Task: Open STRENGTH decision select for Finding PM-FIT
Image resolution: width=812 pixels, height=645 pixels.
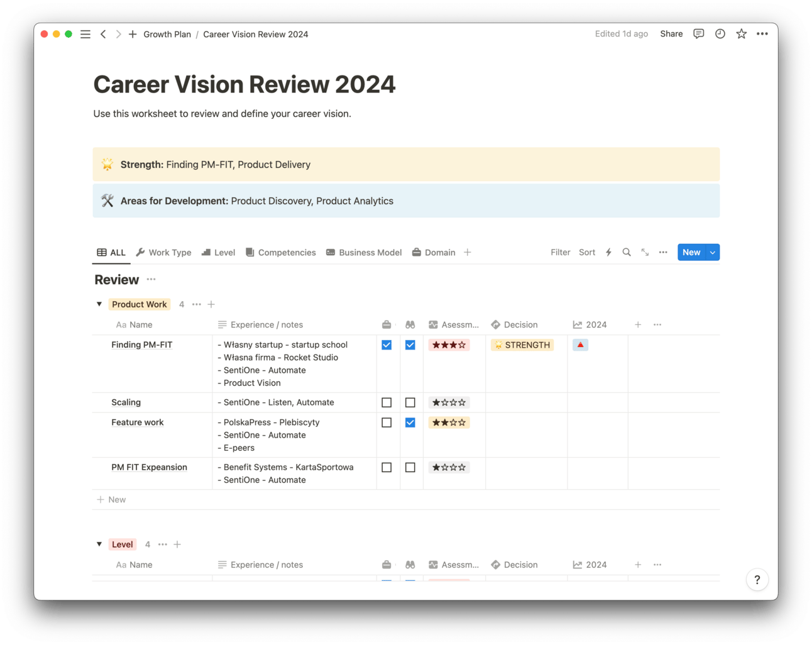Action: [x=522, y=345]
